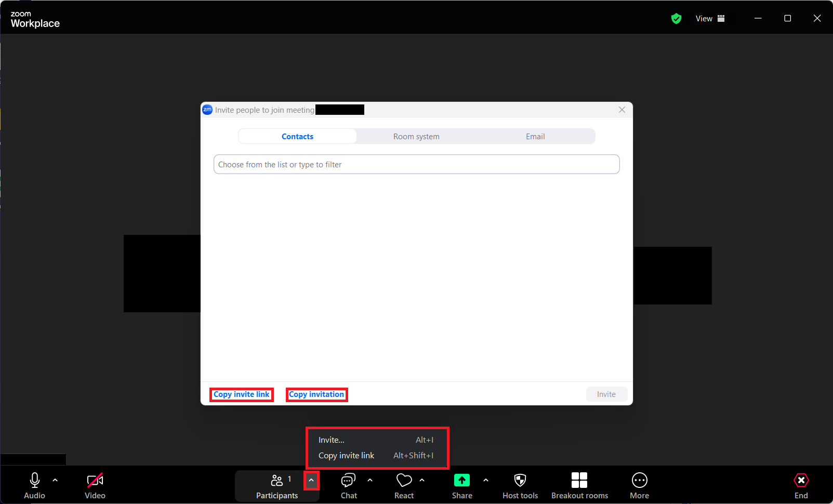Open the Share options chevron
The height and width of the screenshot is (504, 833).
coord(486,480)
